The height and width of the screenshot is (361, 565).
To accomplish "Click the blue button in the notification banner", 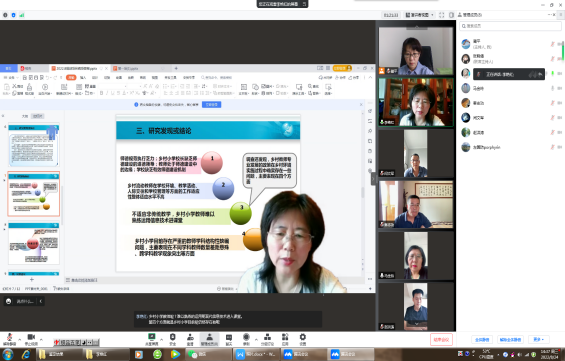I will (x=212, y=104).
